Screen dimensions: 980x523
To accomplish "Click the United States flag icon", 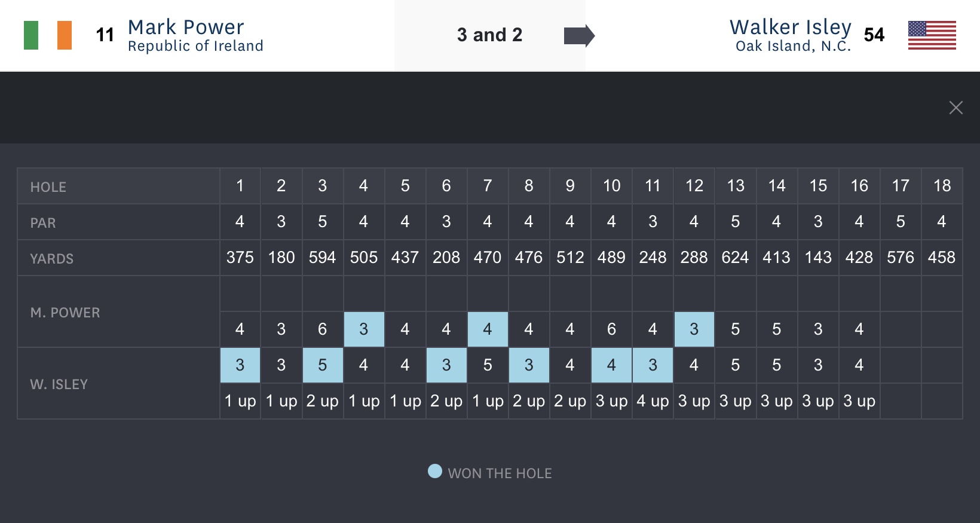I will click(x=932, y=35).
